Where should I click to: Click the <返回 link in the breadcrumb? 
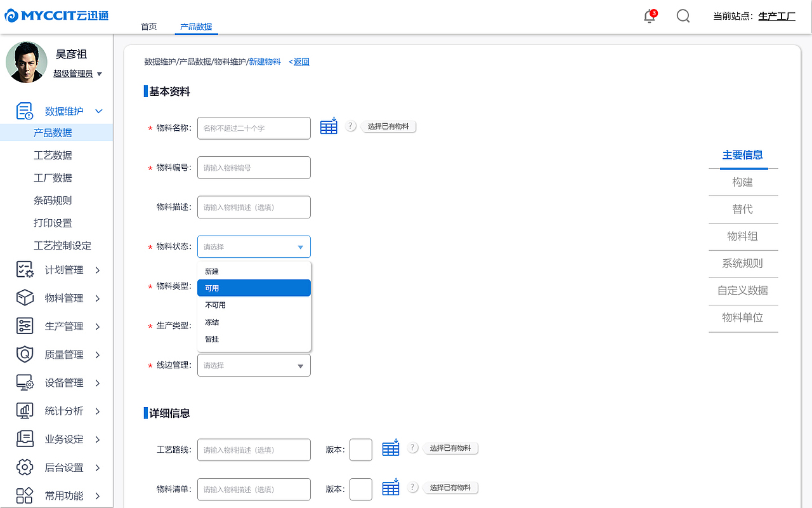(298, 62)
